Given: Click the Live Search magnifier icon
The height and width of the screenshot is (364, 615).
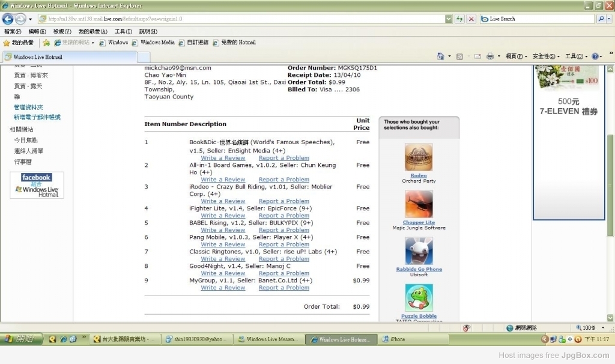Looking at the screenshot, I should click(601, 19).
